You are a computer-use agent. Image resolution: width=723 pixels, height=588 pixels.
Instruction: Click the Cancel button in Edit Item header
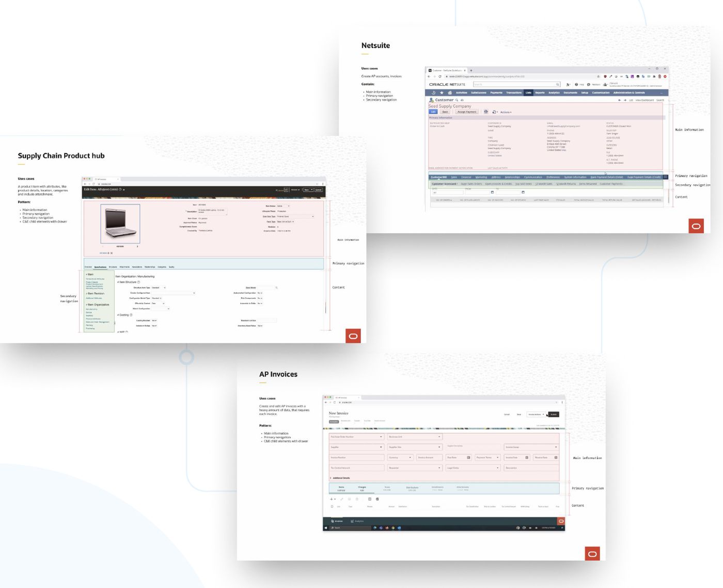pyautogui.click(x=319, y=189)
